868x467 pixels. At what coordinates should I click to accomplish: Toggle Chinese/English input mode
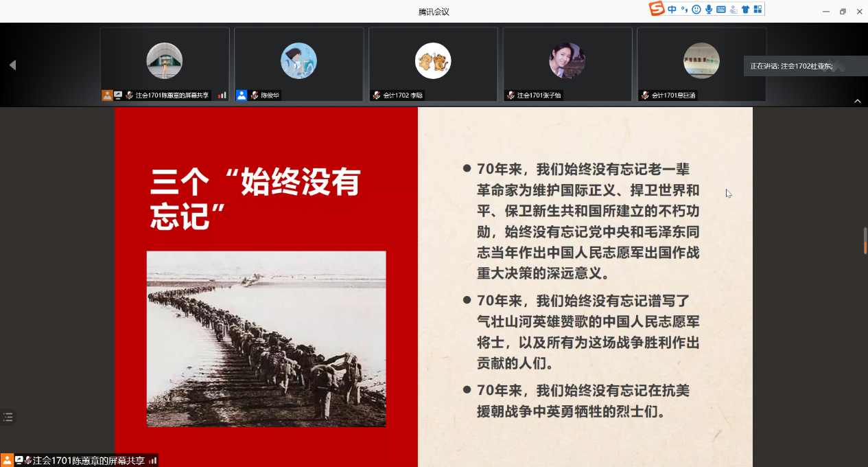[x=672, y=10]
